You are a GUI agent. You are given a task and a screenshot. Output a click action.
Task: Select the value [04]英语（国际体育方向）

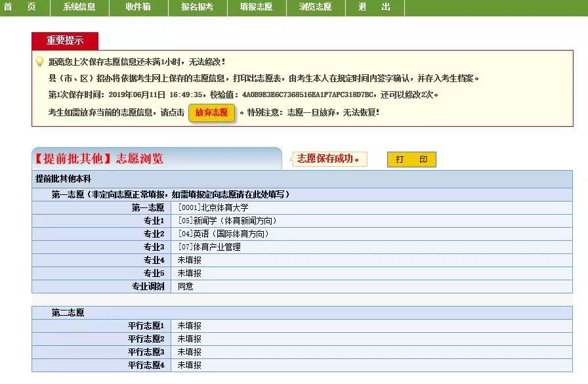[x=224, y=234]
